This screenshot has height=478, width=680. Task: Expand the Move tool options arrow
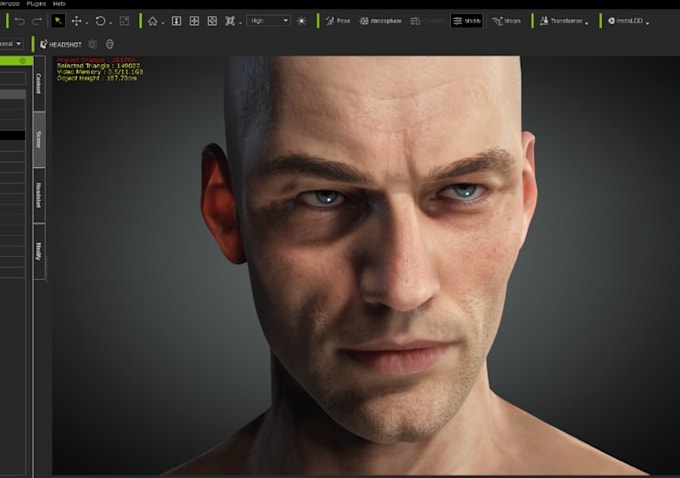coord(87,23)
